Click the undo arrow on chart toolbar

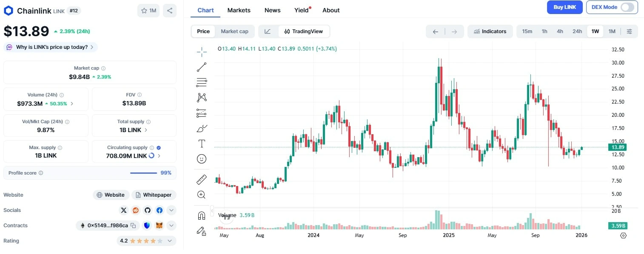435,31
